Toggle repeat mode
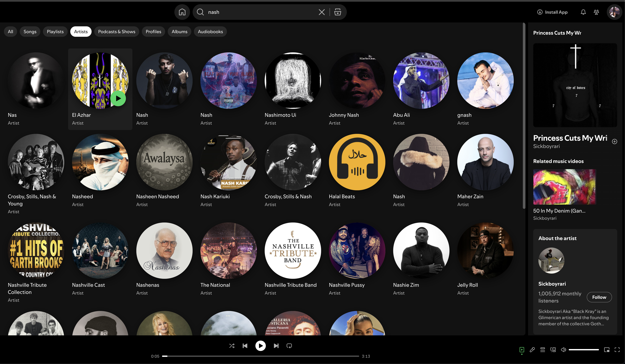The width and height of the screenshot is (625, 364). tap(289, 346)
